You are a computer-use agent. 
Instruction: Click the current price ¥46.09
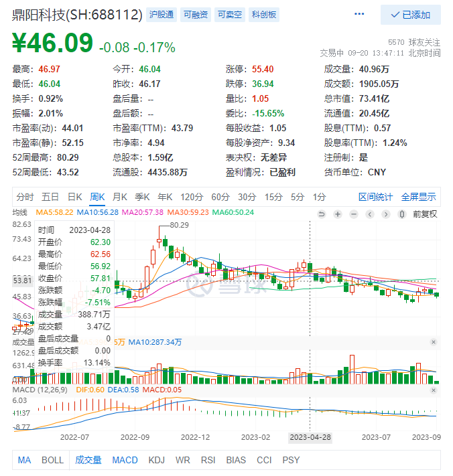point(52,43)
